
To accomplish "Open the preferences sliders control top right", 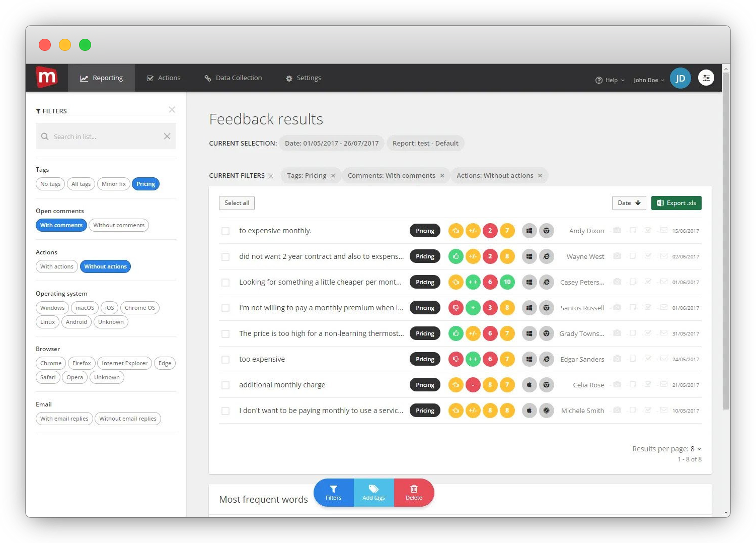I will click(706, 78).
